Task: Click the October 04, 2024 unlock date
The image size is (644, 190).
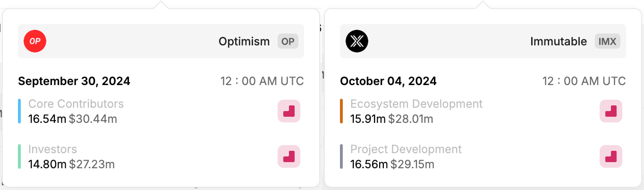Action: [x=388, y=81]
